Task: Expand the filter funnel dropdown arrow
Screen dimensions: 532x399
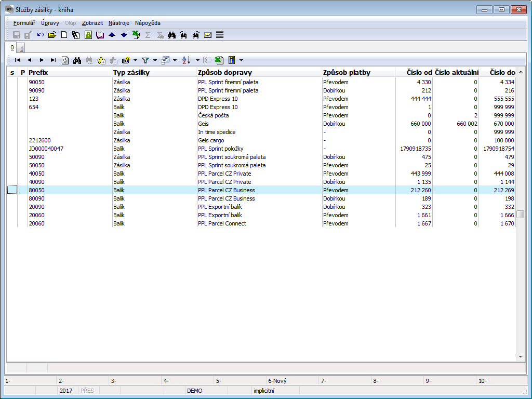Action: [155, 60]
